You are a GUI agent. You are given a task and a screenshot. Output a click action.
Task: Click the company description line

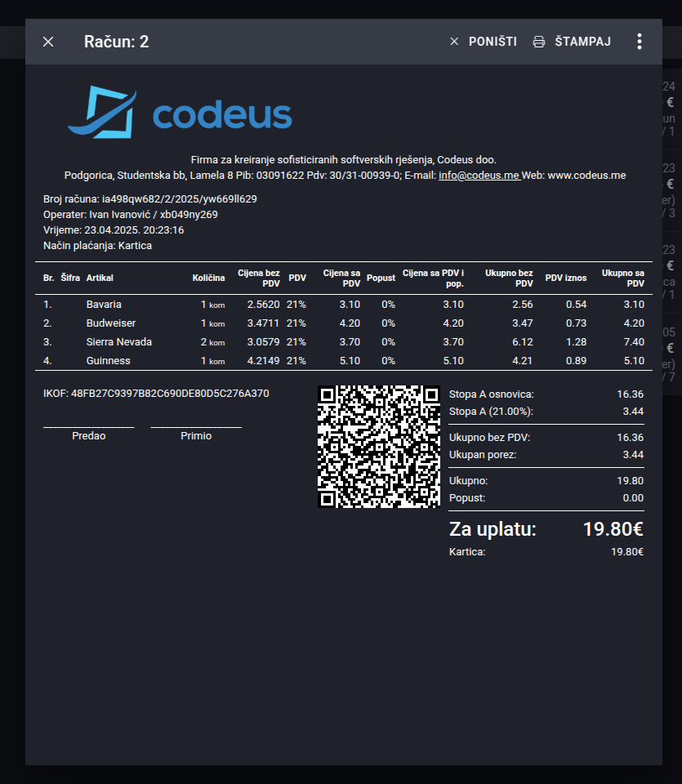[x=344, y=160]
